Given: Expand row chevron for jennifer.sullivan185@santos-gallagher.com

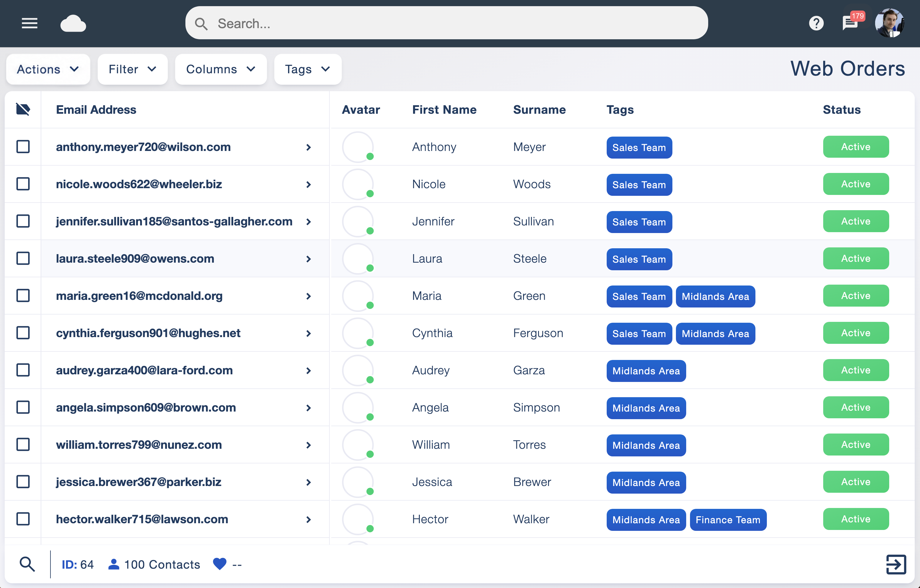Looking at the screenshot, I should coord(309,222).
